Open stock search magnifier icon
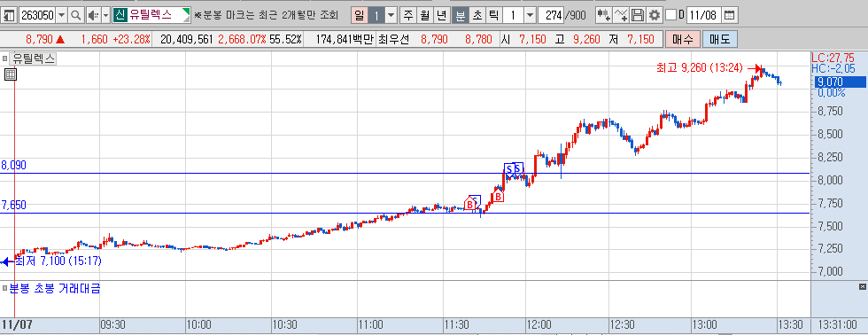Viewport: 868px width, 335px height. point(75,15)
